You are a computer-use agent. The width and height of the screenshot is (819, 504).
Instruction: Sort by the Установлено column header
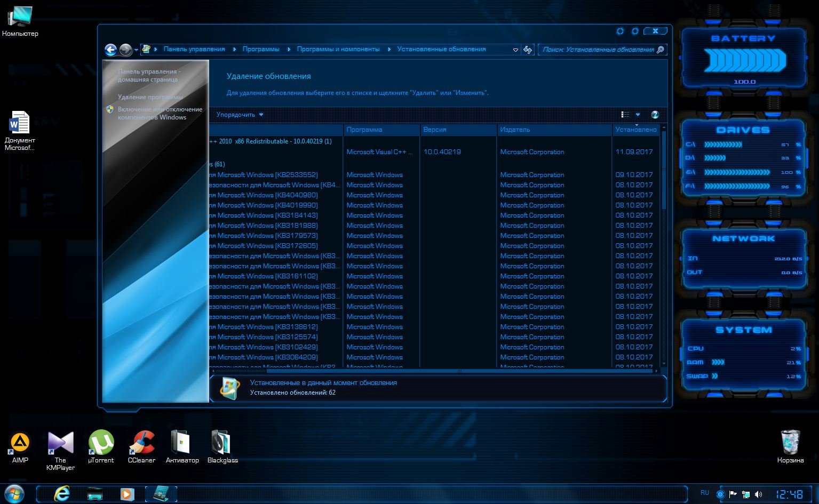(636, 130)
